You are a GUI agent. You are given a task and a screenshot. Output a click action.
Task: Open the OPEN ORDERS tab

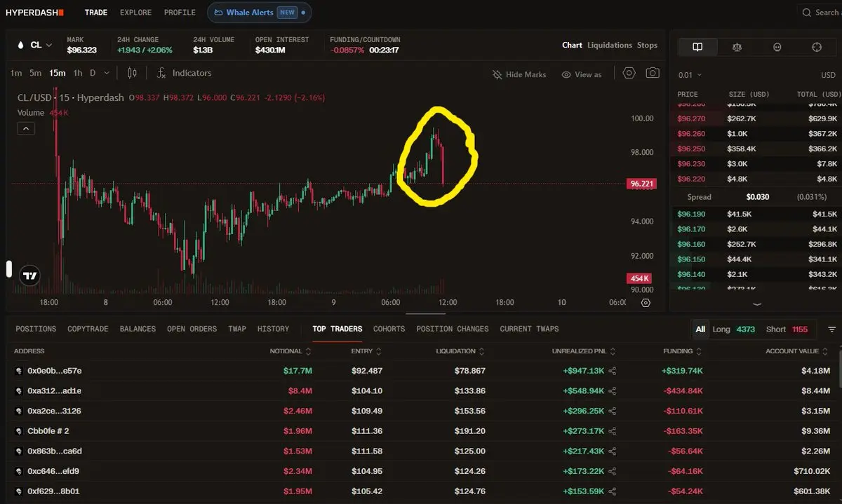(x=192, y=329)
